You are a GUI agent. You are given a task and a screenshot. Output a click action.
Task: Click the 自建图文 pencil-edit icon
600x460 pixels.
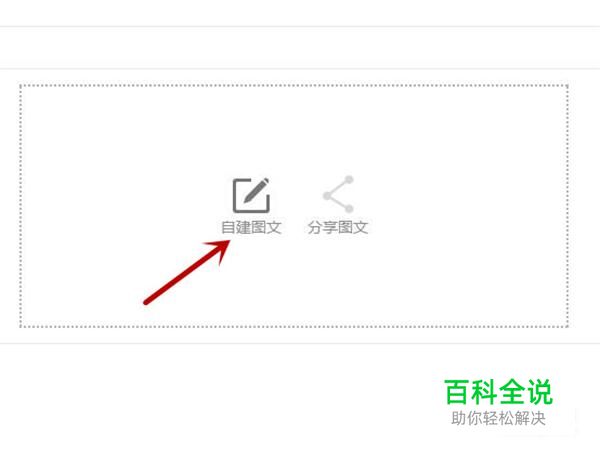coord(251,195)
